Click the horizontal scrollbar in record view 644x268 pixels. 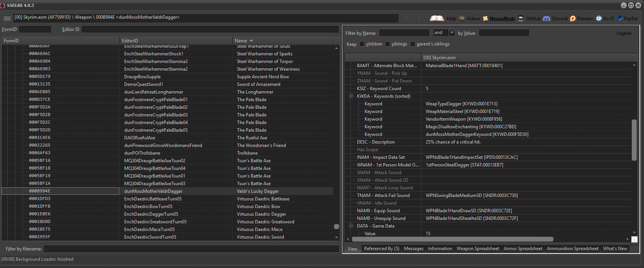453,239
